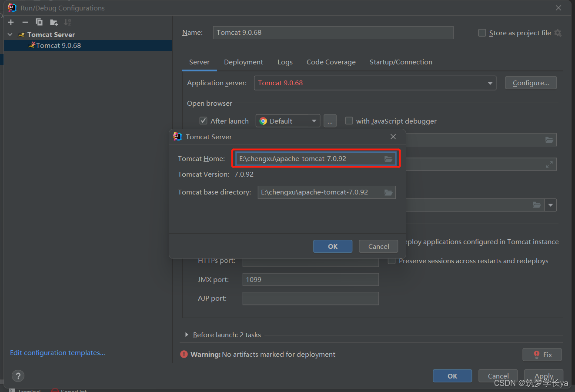Browse folder icon in Tomcat Home field
575x392 pixels.
[388, 159]
